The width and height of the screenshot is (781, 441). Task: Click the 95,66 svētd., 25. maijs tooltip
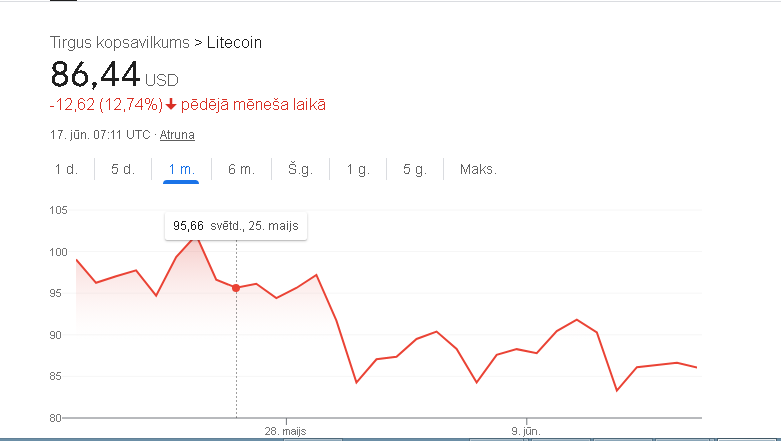point(236,226)
